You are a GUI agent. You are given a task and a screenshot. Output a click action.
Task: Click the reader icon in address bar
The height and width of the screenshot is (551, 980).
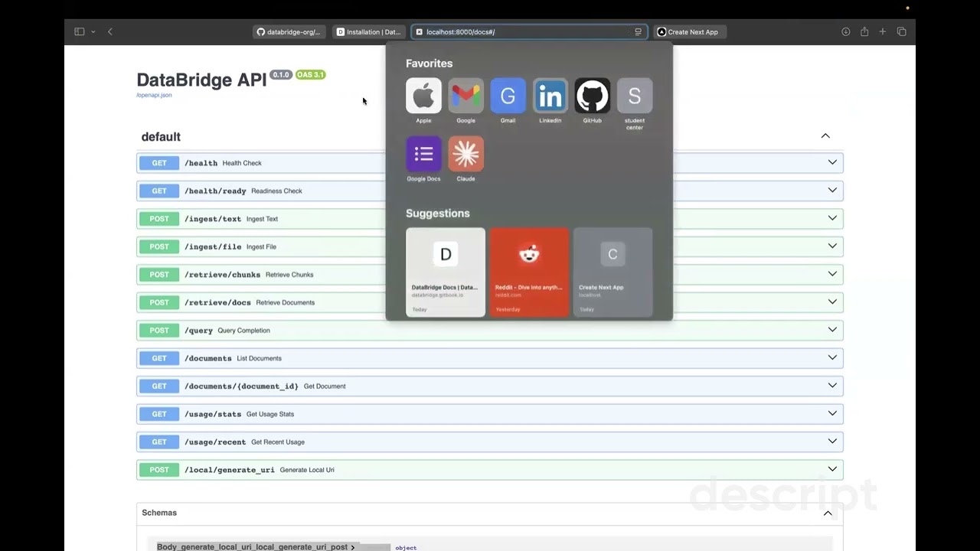click(638, 32)
